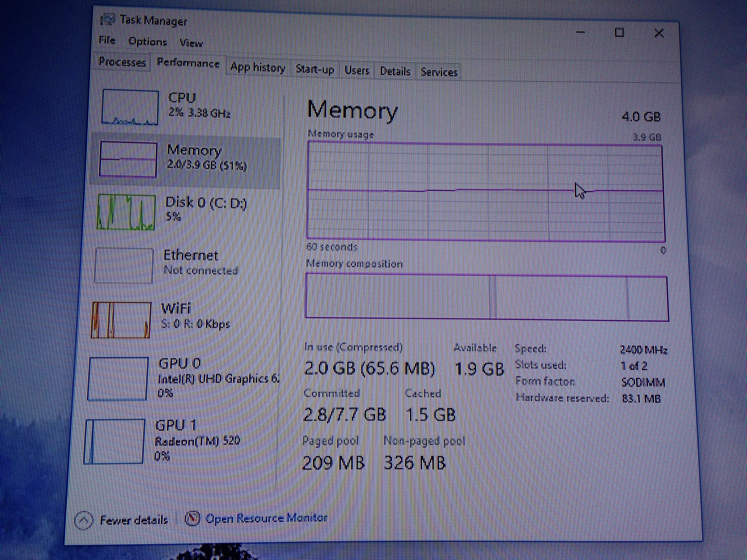The width and height of the screenshot is (747, 560).
Task: Click the 2400 MHz speed value
Action: coord(644,350)
